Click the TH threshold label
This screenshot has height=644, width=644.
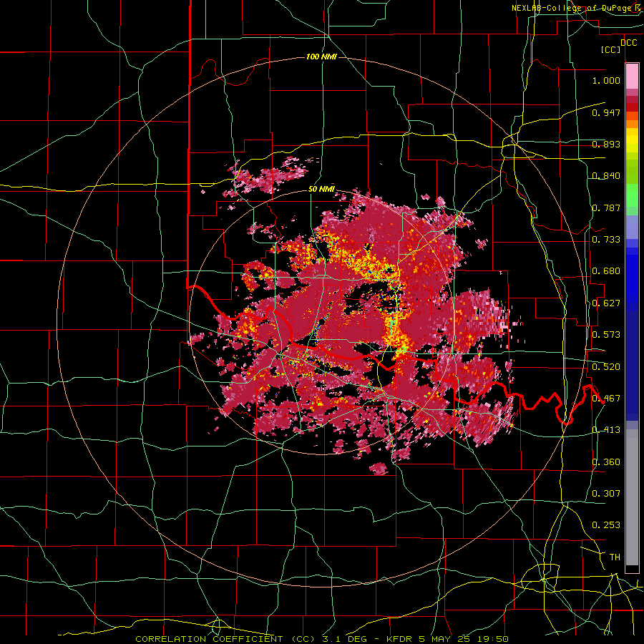pos(615,557)
